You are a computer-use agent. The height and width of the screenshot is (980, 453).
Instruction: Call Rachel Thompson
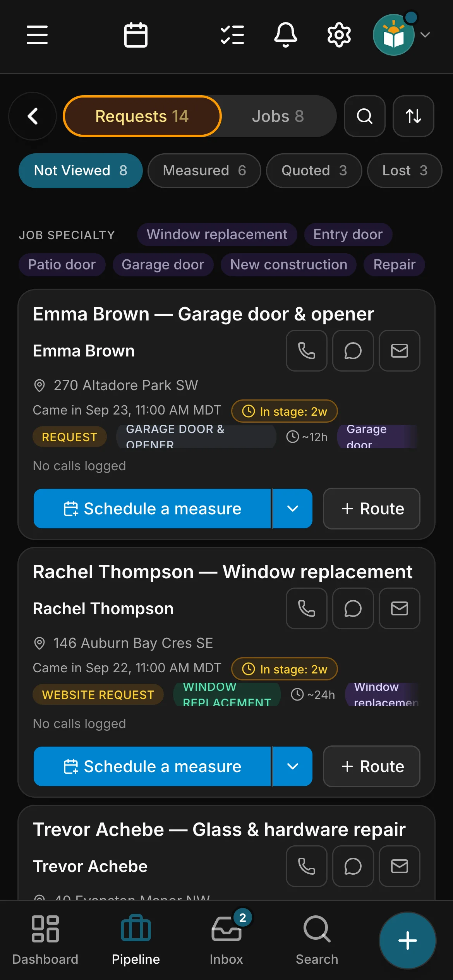(x=307, y=608)
